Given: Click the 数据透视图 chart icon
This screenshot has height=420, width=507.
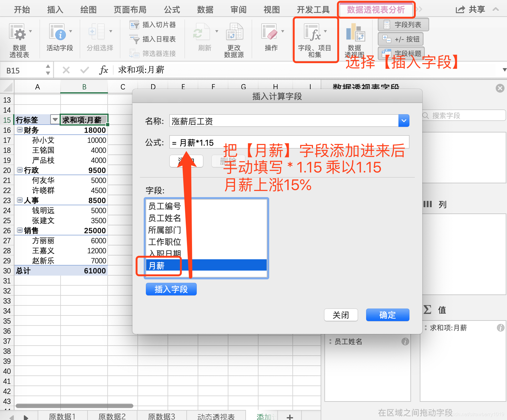Looking at the screenshot, I should coord(355,32).
